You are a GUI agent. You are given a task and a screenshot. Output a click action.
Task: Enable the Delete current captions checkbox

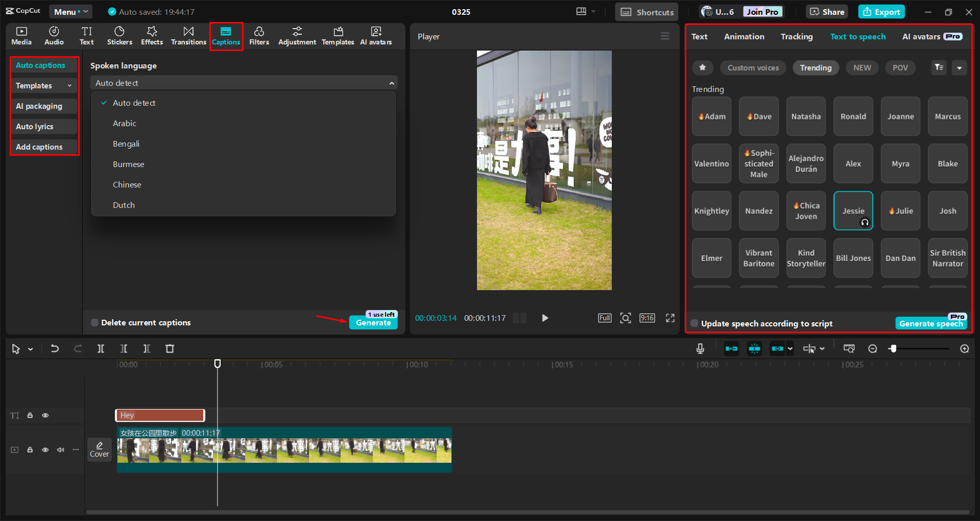coord(94,322)
